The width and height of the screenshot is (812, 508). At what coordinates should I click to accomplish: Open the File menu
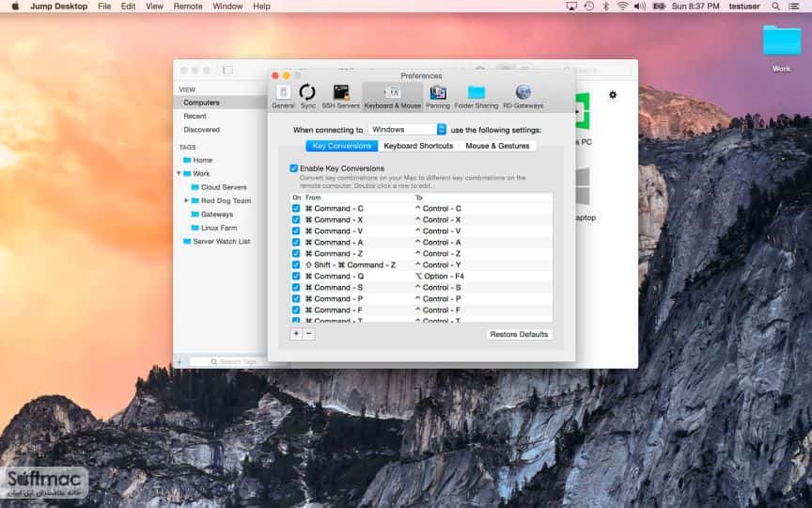[104, 7]
